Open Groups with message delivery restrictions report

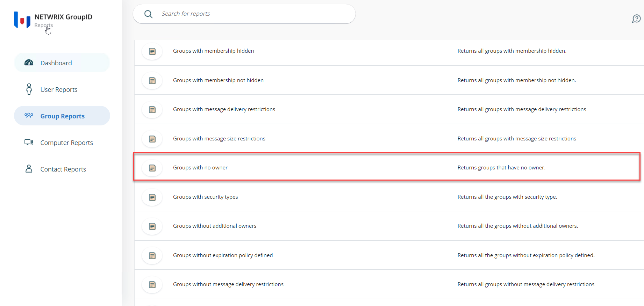[224, 109]
